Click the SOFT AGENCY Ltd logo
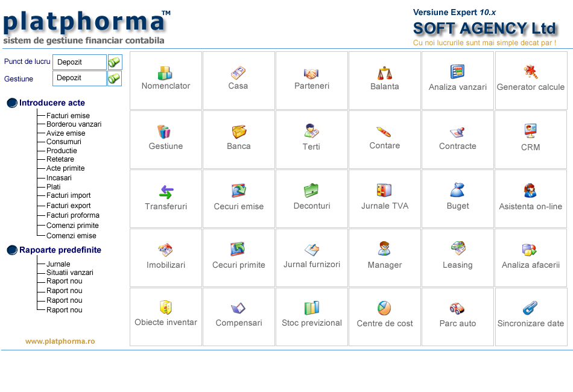The image size is (573, 392). [484, 28]
